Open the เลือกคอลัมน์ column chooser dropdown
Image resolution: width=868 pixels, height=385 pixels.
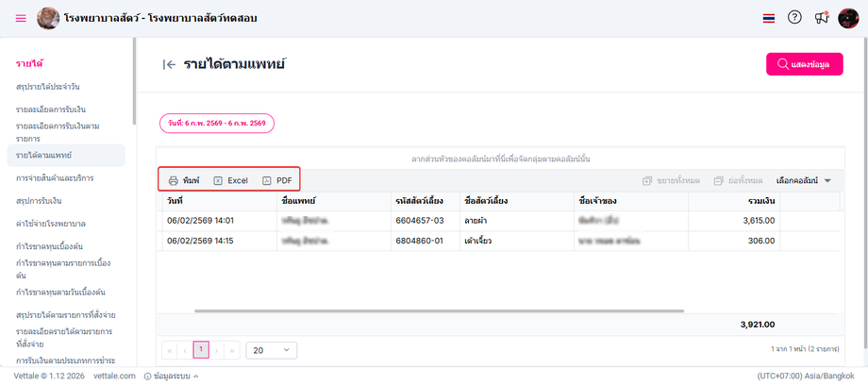[804, 180]
